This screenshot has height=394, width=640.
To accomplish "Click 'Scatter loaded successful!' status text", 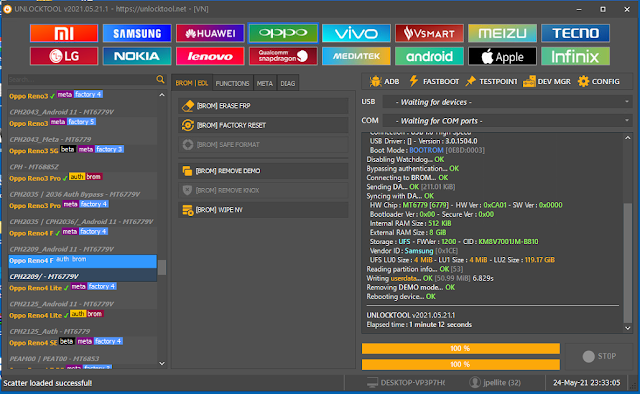I will (48, 383).
